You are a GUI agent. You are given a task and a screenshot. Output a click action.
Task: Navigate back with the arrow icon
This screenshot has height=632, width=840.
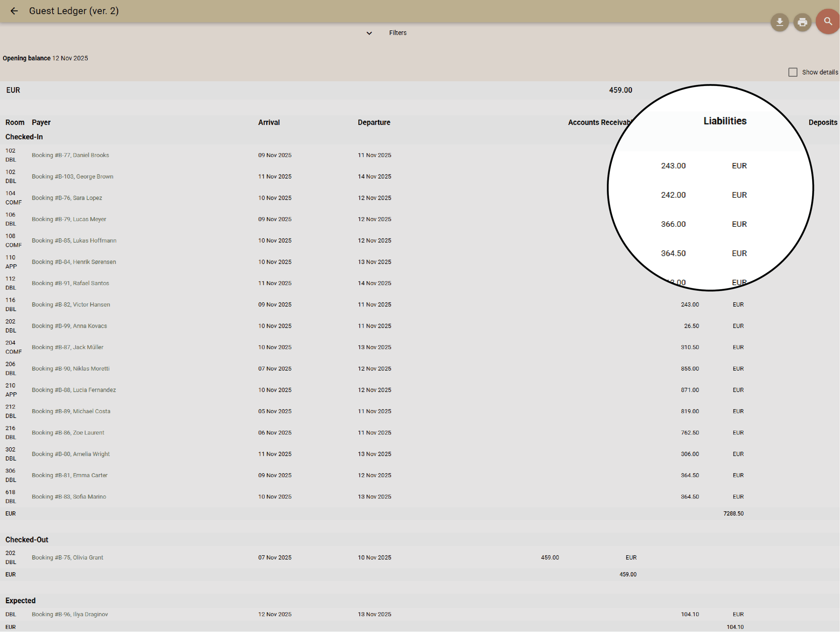point(14,11)
